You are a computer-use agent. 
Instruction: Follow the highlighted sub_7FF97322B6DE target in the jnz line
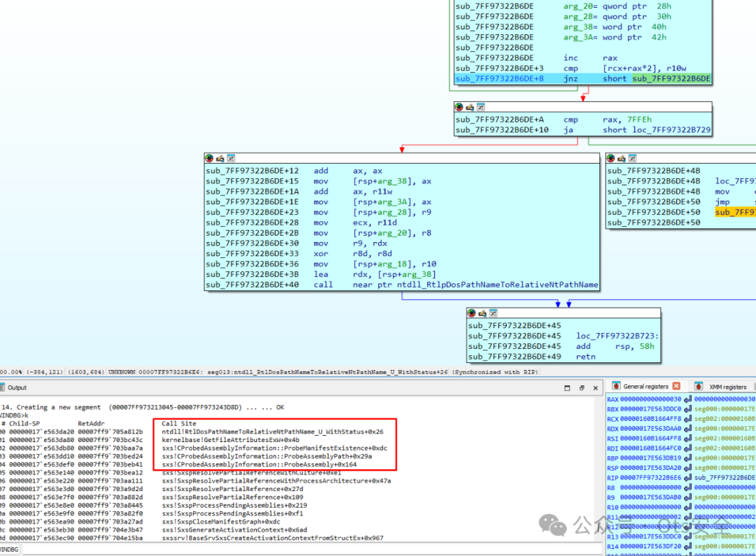click(671, 78)
